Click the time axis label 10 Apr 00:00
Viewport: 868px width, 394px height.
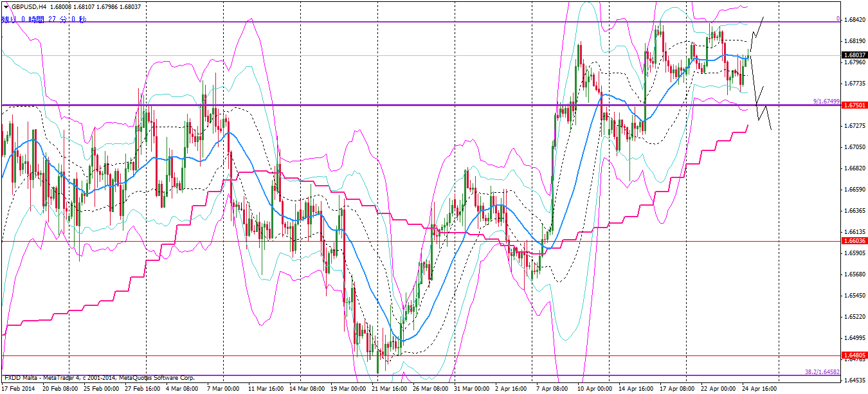click(x=595, y=389)
